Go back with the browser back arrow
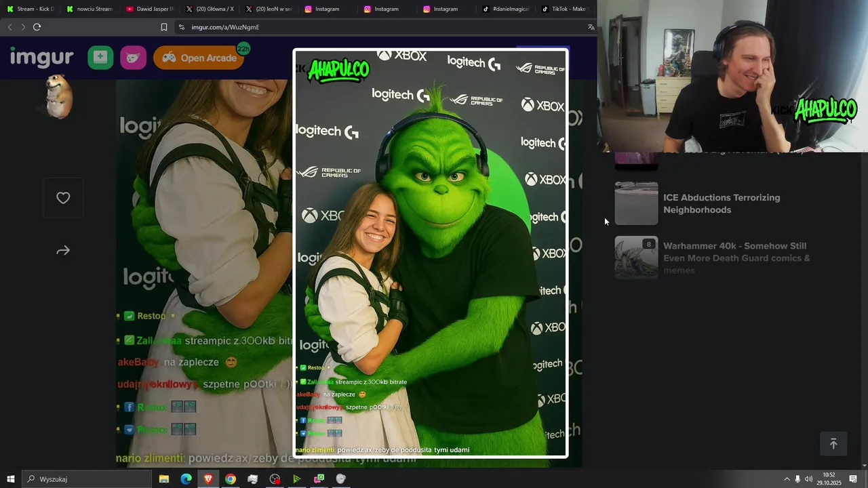The width and height of the screenshot is (868, 488). click(9, 27)
